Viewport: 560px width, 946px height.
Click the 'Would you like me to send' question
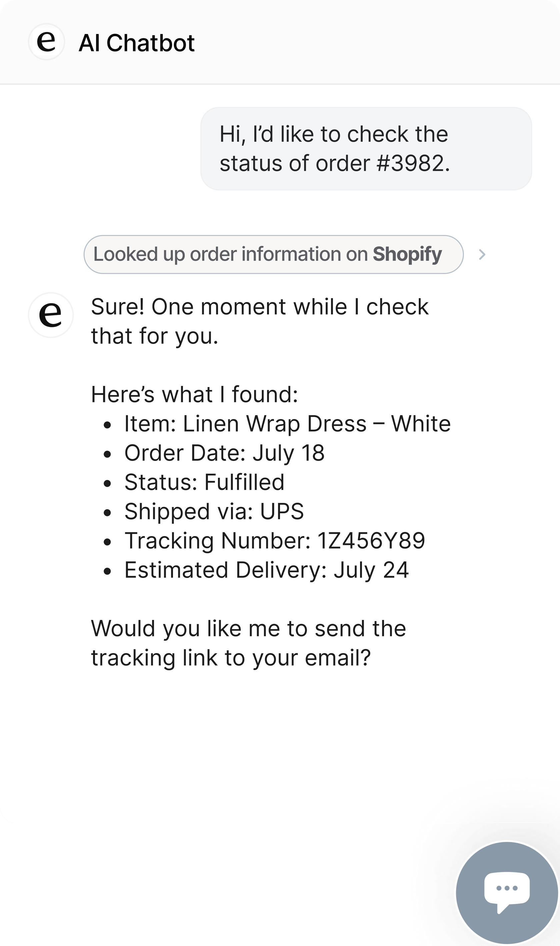point(248,629)
